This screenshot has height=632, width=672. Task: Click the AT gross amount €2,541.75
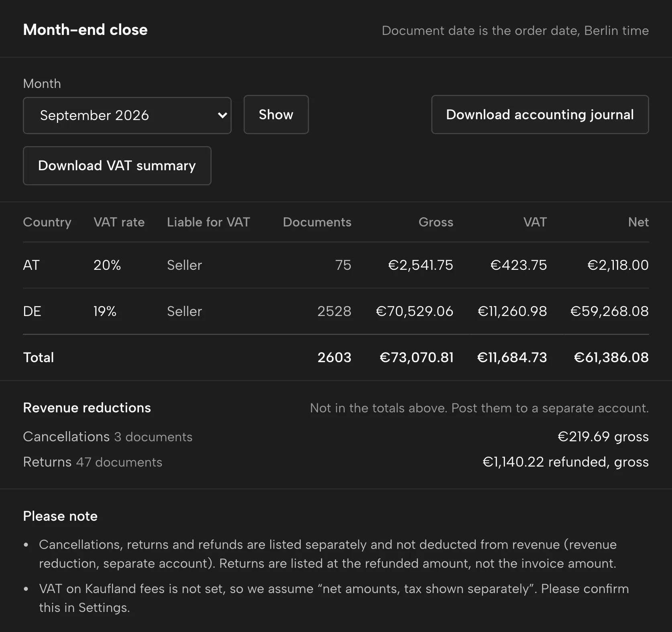tap(420, 265)
